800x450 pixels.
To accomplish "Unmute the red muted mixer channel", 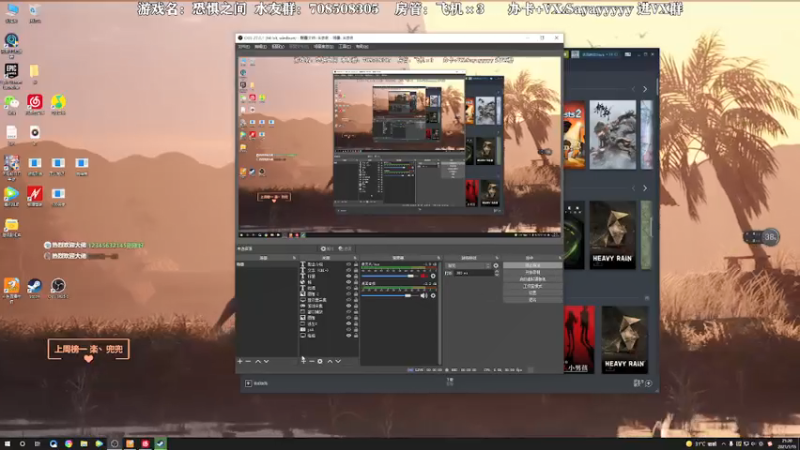I will [x=423, y=276].
